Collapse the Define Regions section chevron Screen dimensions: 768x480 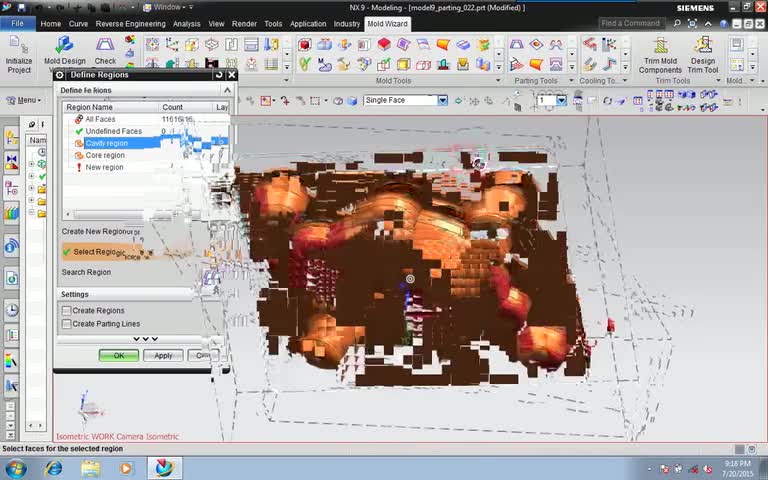click(227, 90)
